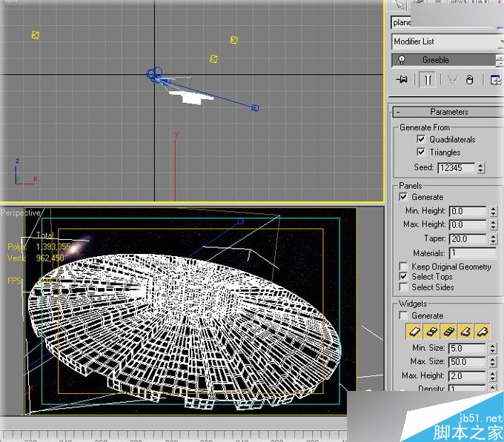Click the Pin Stack icon

tap(402, 80)
